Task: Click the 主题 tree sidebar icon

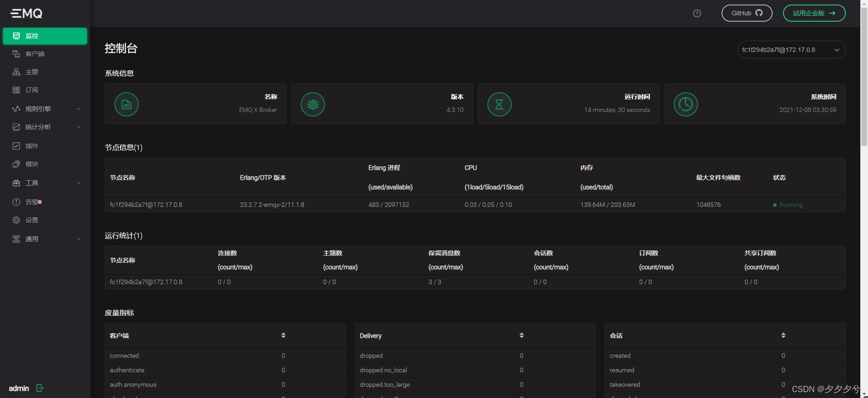Action: point(16,72)
